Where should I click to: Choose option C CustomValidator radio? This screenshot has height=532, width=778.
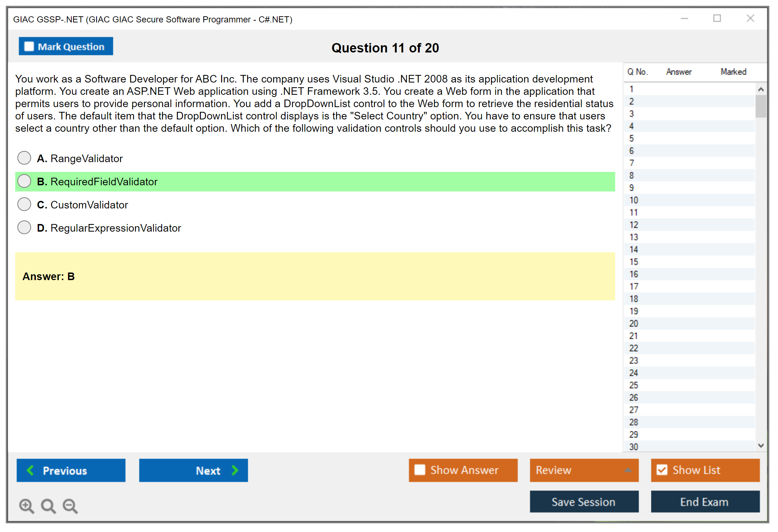click(24, 204)
